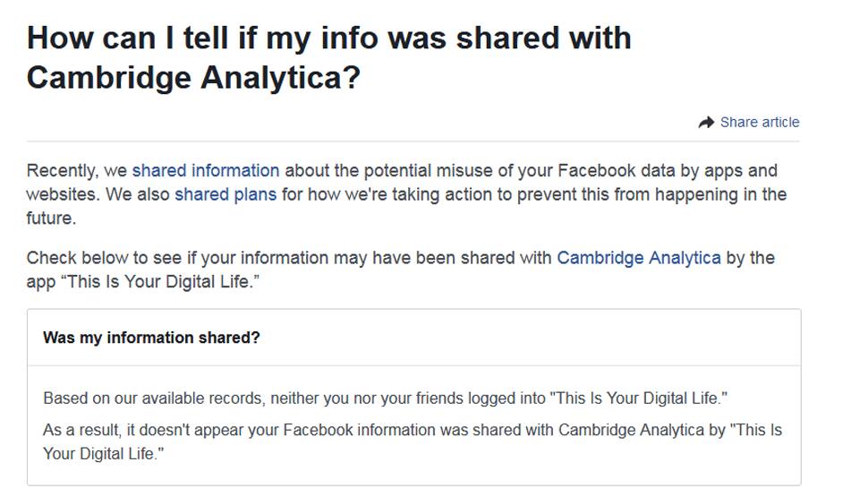Viewport: 868px width, 488px height.
Task: Click the word 'future.' ending first paragraph
Action: 51,218
